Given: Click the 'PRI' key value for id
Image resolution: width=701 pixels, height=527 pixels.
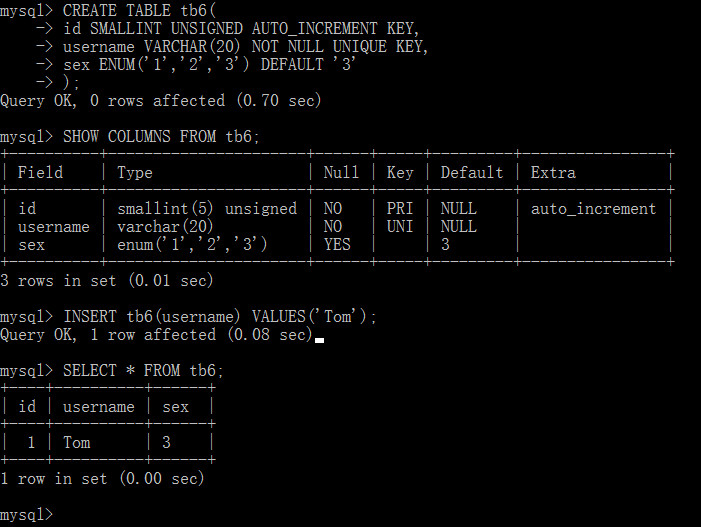Looking at the screenshot, I should point(400,209).
